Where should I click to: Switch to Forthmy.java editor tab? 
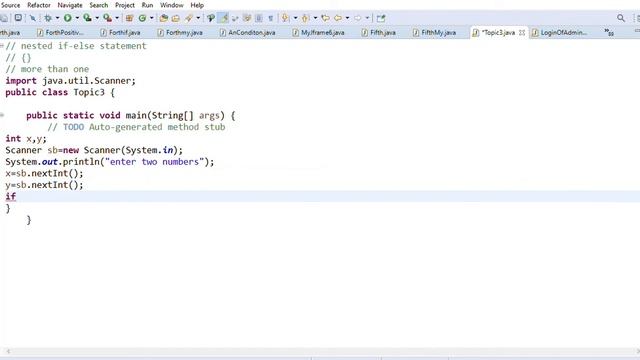[x=180, y=32]
